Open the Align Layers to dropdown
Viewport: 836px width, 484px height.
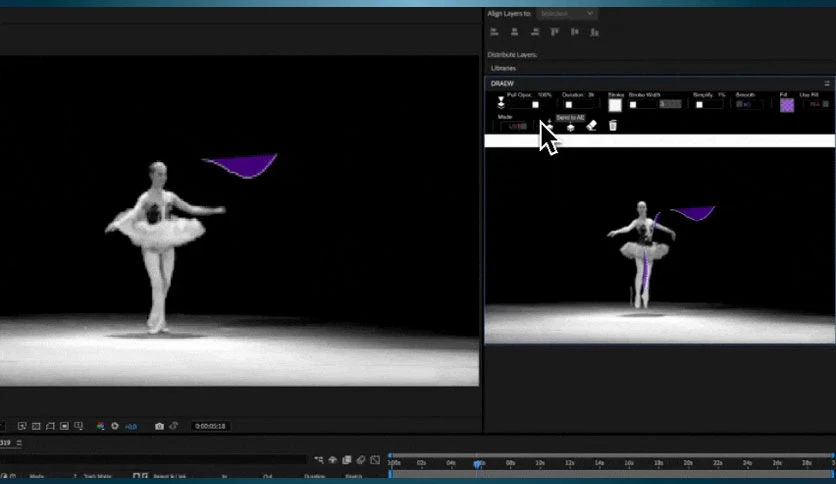click(566, 13)
